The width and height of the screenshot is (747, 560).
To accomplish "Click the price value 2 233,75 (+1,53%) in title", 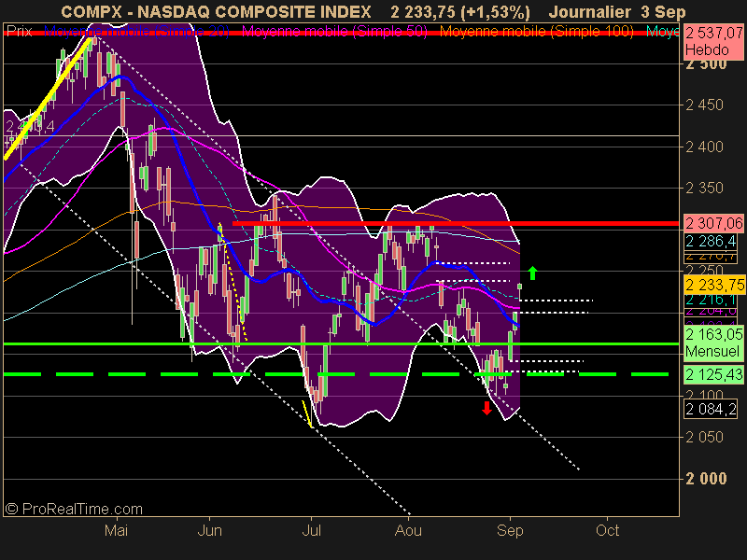I will 460,12.
